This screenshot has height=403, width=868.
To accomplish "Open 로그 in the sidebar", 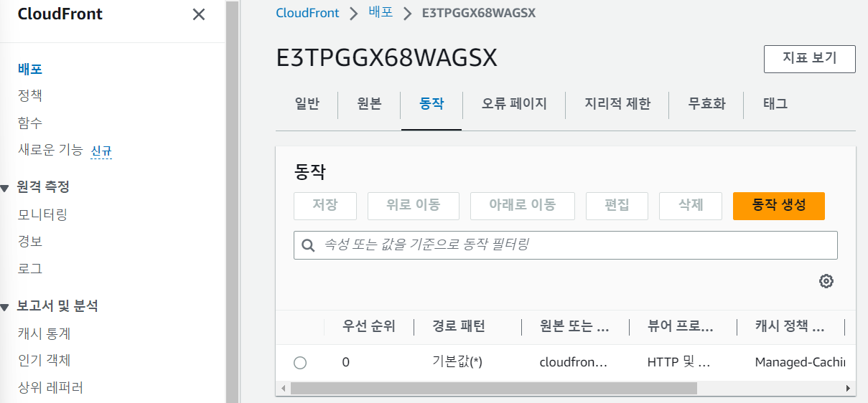I will tap(30, 269).
